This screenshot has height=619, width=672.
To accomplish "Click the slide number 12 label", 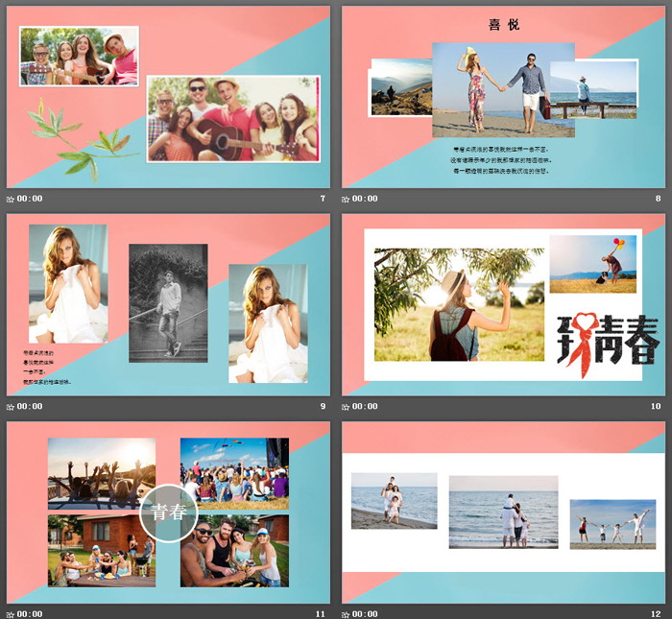I will tap(656, 613).
